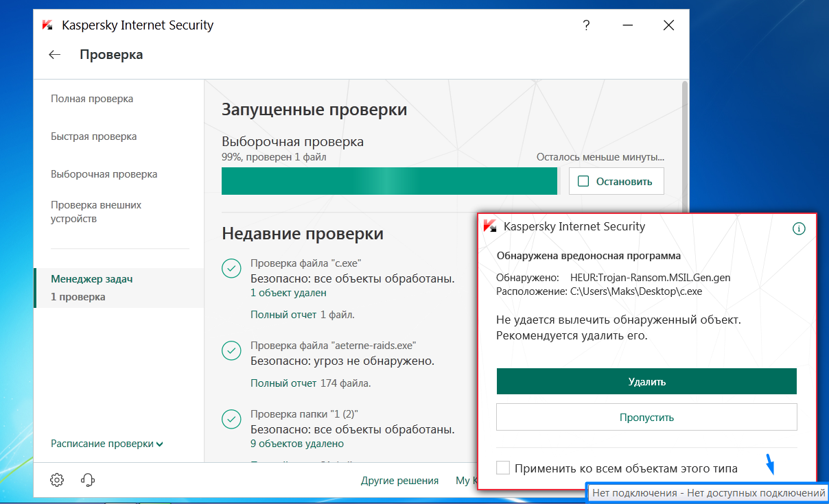Click the "Нет подключения" network tooltip
The height and width of the screenshot is (504, 829).
(708, 493)
